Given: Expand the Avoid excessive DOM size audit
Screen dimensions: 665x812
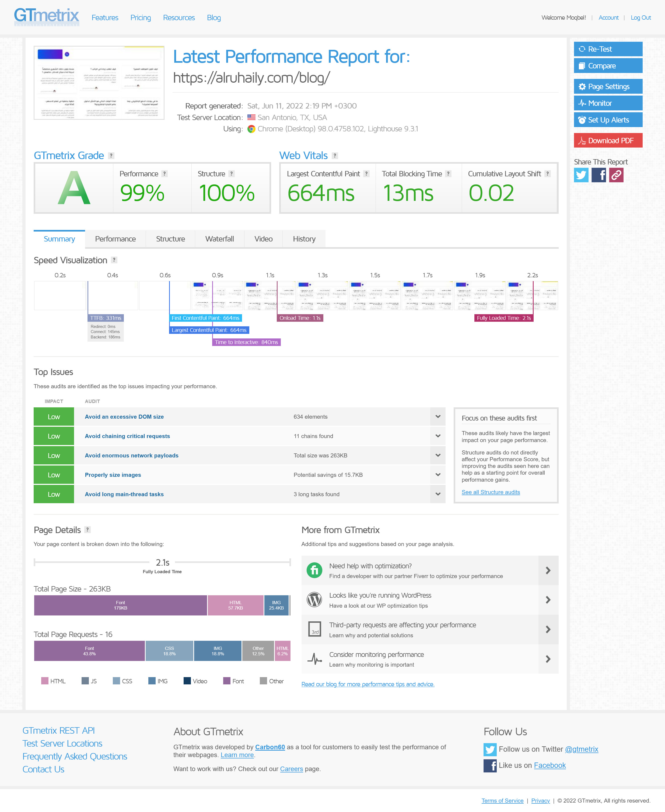Looking at the screenshot, I should point(437,416).
